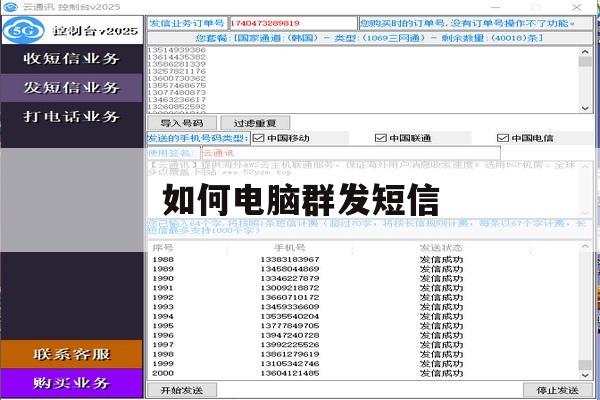Click the 发送状态 column header

pos(441,248)
